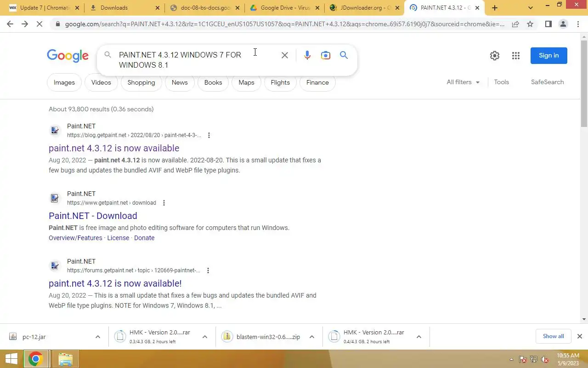Filter results by Images
Screen dimensions: 588x368
[x=64, y=82]
